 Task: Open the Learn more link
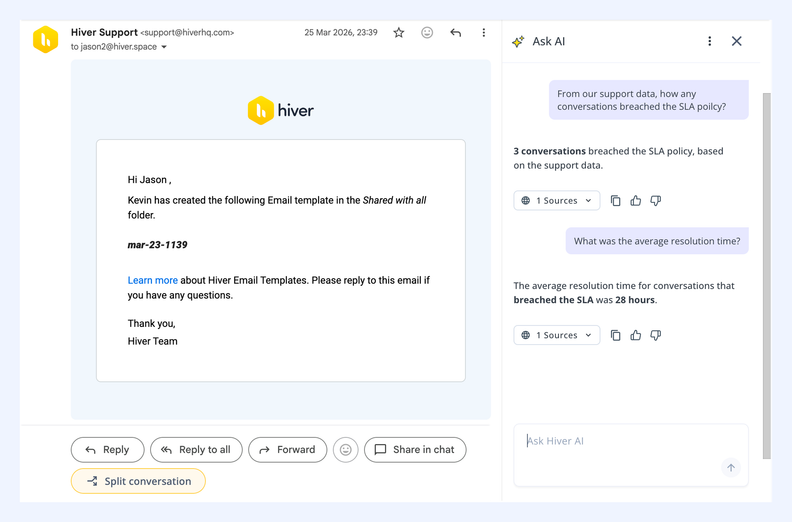coord(153,280)
